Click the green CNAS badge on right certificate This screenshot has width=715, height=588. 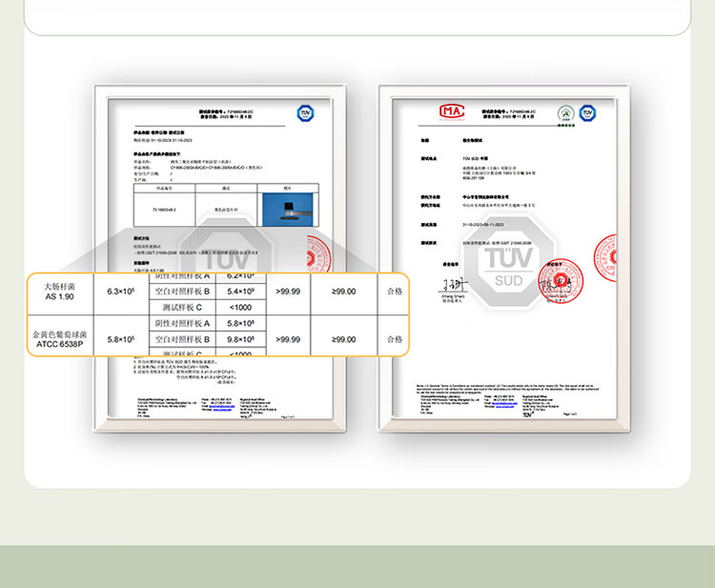(x=565, y=113)
